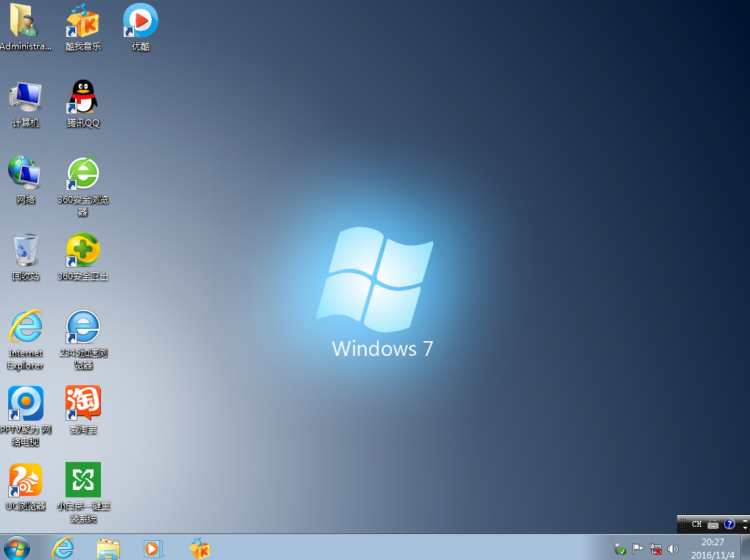Viewport: 750px width, 560px height.
Task: Click CH input language indicator
Action: (696, 524)
